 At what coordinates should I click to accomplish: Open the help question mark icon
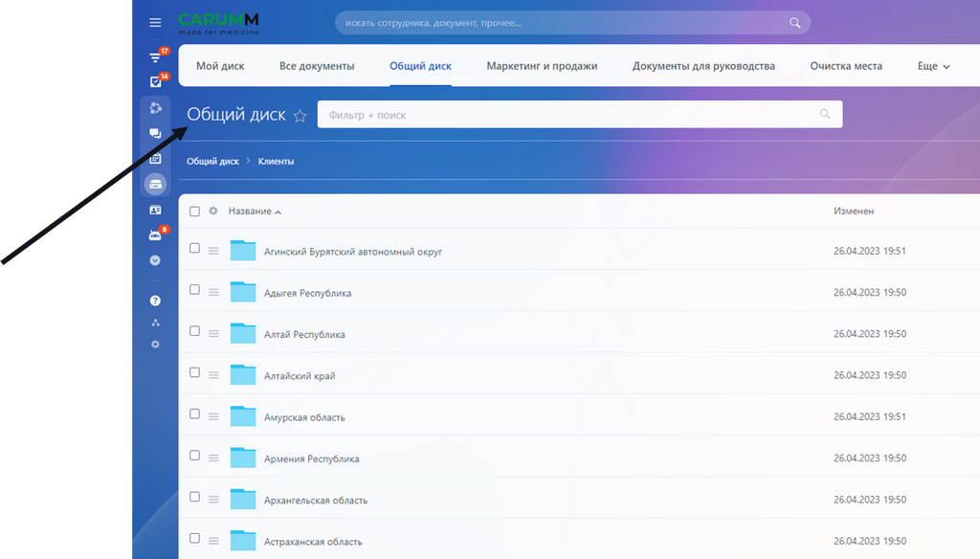tap(156, 301)
